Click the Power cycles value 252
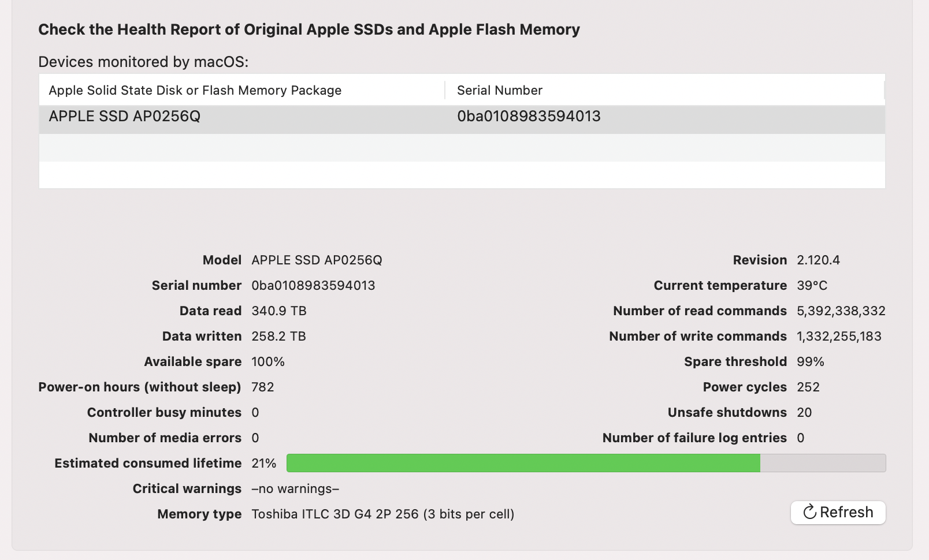 point(808,387)
